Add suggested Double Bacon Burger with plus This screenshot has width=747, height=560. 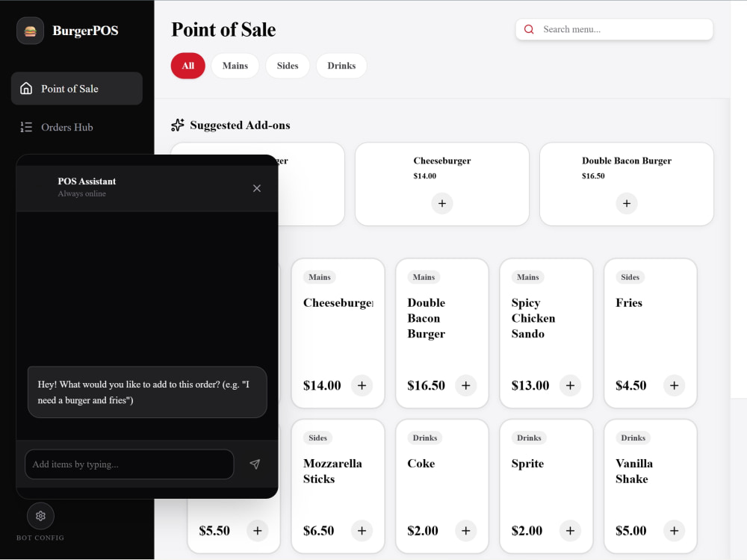click(627, 203)
